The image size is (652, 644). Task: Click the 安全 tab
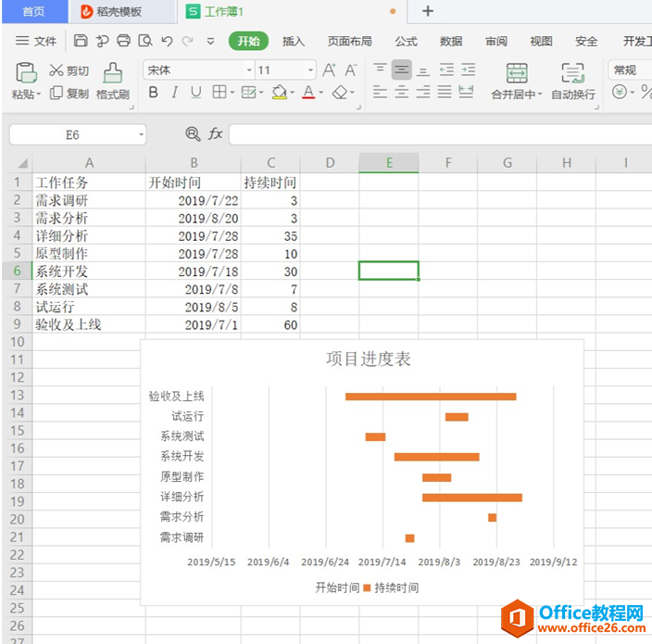point(586,41)
